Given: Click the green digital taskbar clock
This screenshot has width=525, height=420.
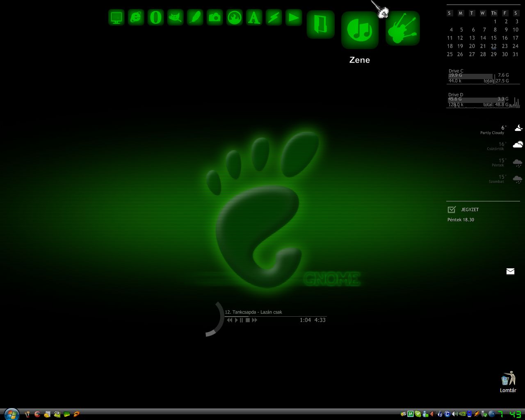Looking at the screenshot, I should pyautogui.click(x=509, y=414).
